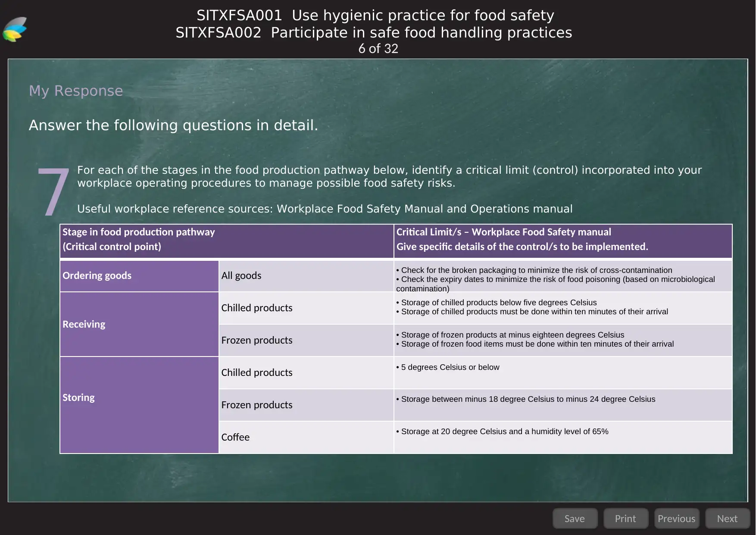Viewport: 756px width, 535px height.
Task: Click the 'Coffee' cell
Action: coord(306,437)
